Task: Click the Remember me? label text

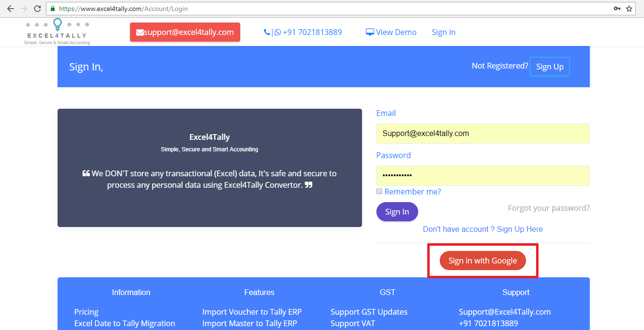Action: [x=413, y=192]
